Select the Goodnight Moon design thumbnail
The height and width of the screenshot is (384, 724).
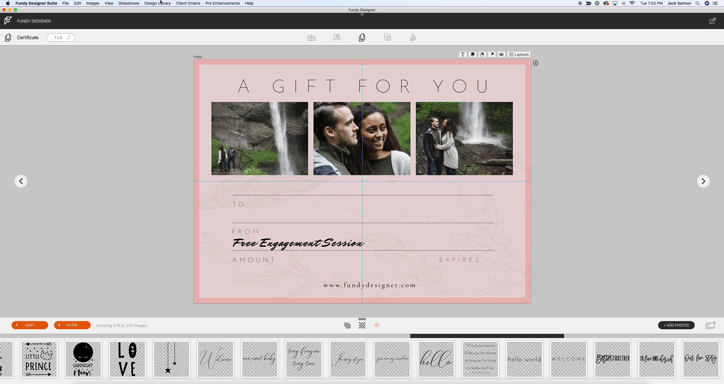click(x=83, y=360)
